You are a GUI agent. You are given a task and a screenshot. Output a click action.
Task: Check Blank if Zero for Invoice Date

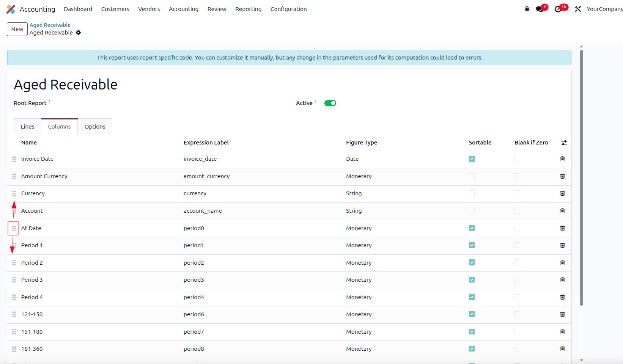(517, 159)
